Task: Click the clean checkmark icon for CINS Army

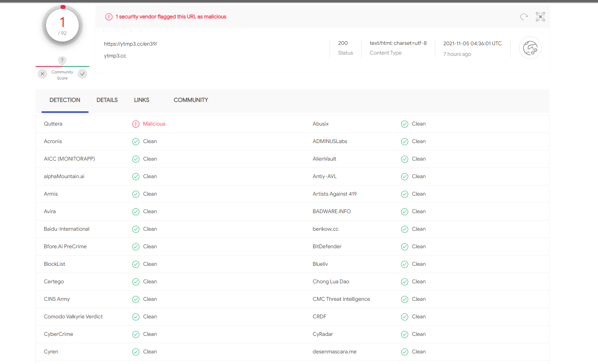Action: tap(136, 299)
